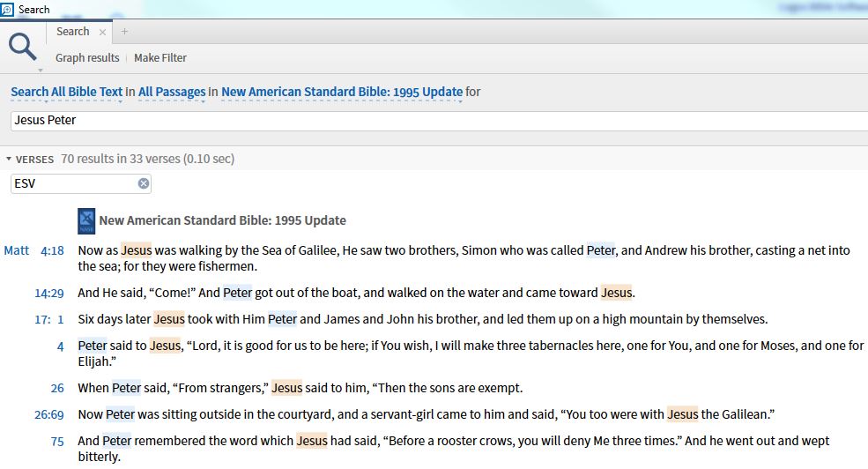Open the All Bible Text dropdown

(66, 92)
